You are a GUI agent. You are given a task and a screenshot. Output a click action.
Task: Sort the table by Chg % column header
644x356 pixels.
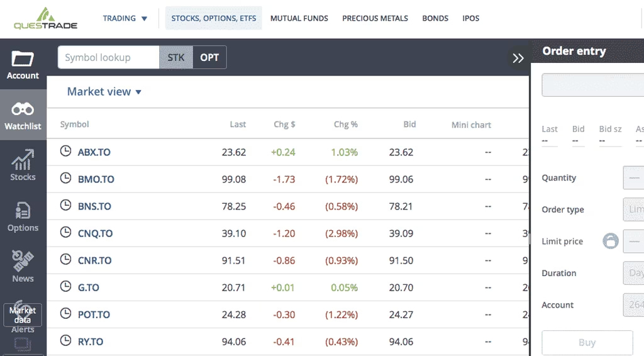tap(345, 125)
